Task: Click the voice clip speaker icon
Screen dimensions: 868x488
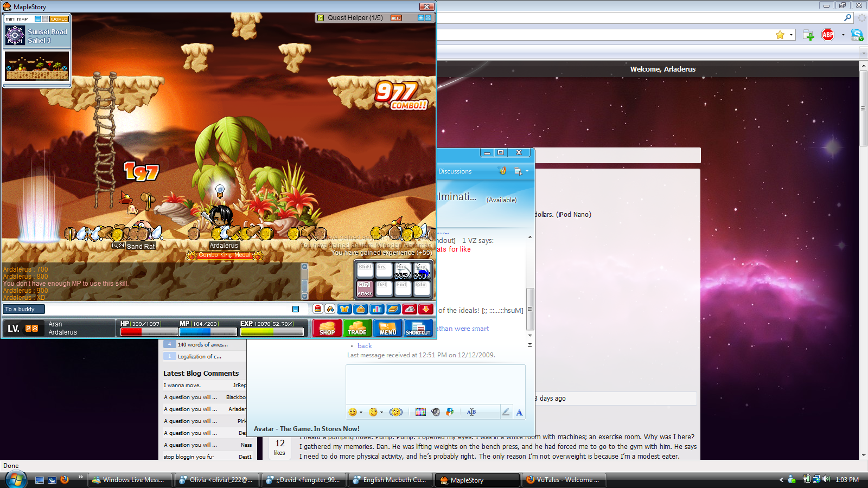Action: (435, 412)
